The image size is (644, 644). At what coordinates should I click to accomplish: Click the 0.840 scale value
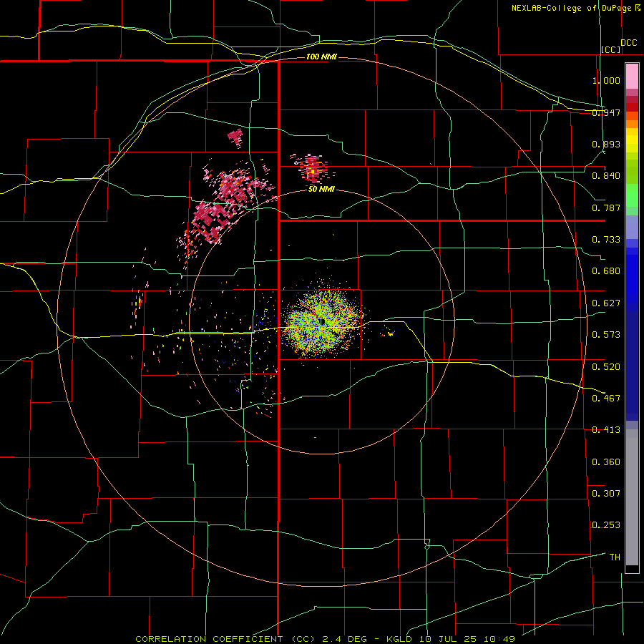click(606, 176)
